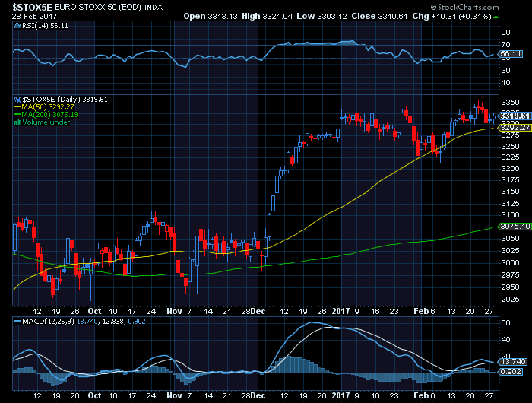Click the 56.11 RSI value tag on the axis

pyautogui.click(x=511, y=54)
